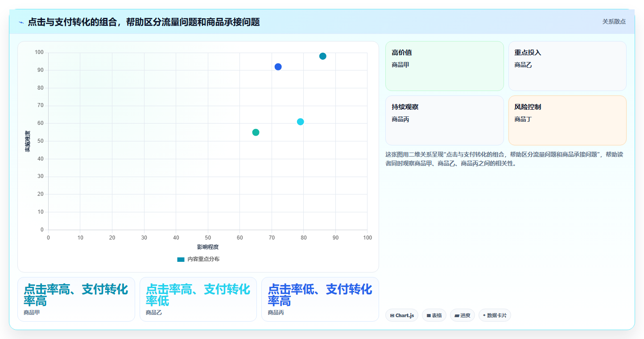Click the 关系散点 label in header

614,21
